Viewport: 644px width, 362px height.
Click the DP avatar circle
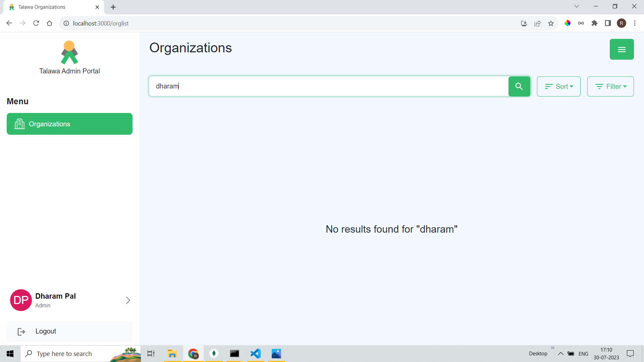coord(21,300)
